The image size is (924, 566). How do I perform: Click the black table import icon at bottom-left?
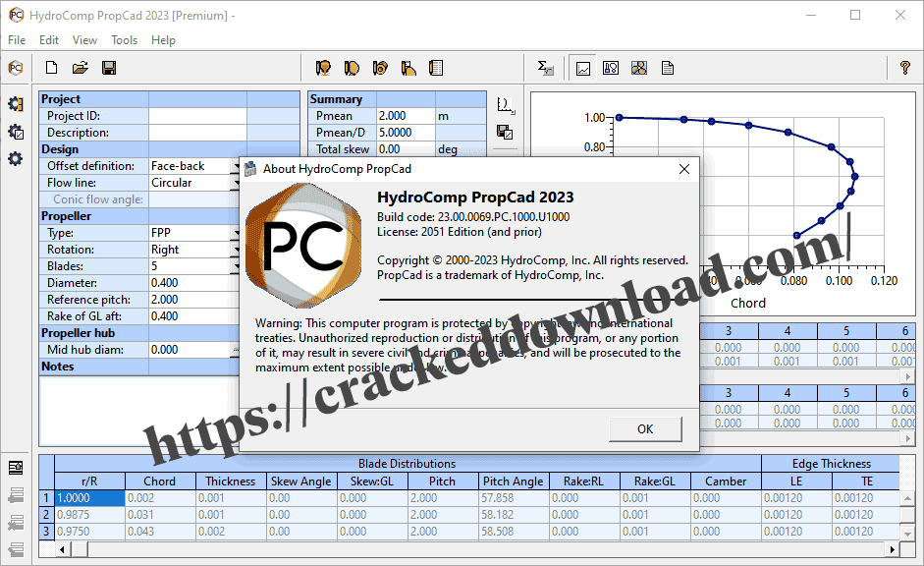point(16,468)
